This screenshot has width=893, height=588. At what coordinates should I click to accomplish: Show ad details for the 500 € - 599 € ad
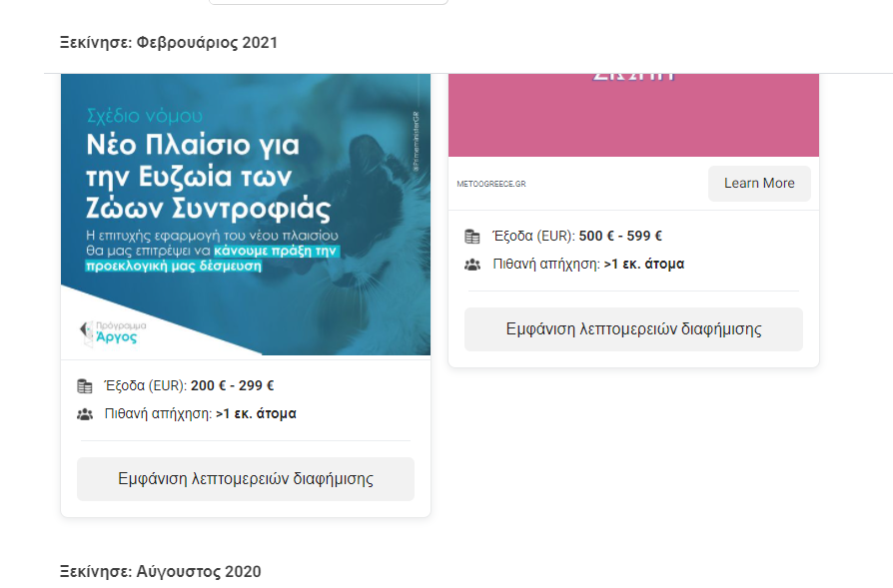click(633, 329)
